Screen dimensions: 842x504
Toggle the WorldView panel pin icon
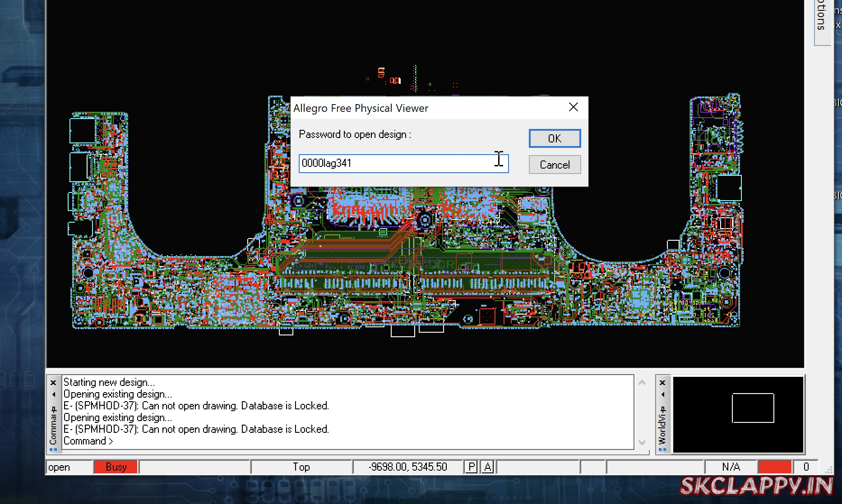[663, 409]
